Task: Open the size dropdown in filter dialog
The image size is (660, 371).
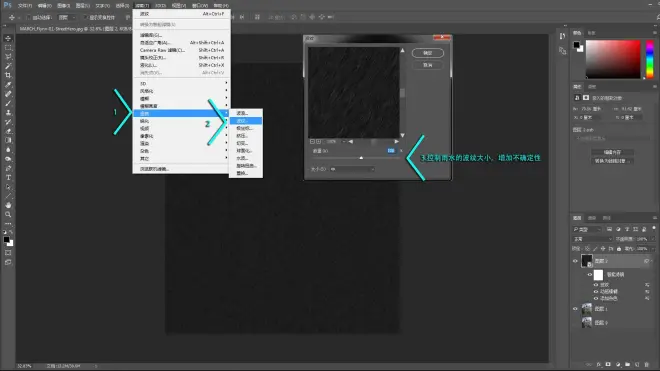Action: 352,169
